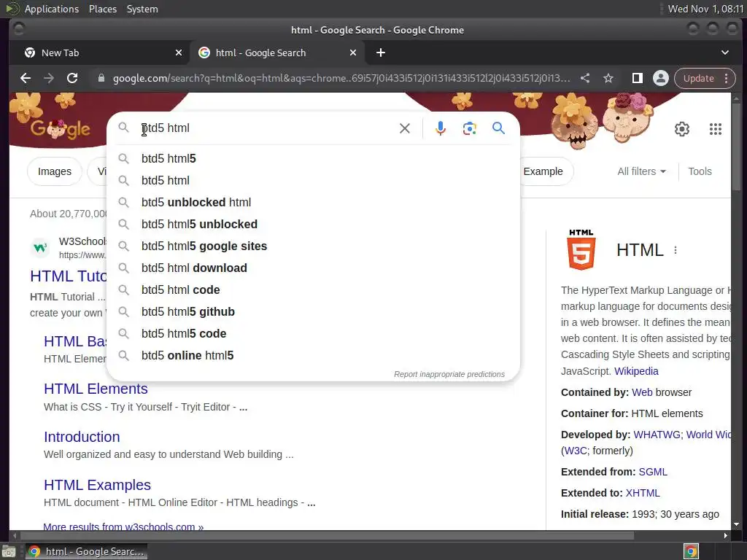The width and height of the screenshot is (747, 560).
Task: Choose suggestion btd5 online html5
Action: [313, 356]
